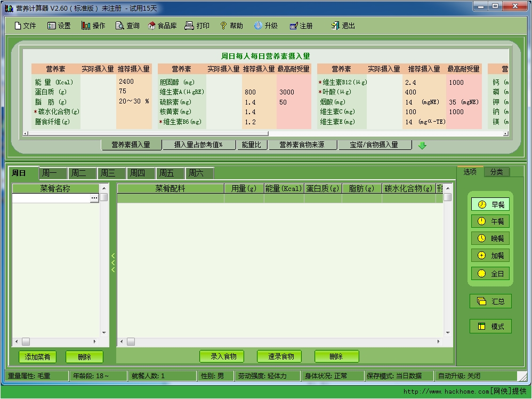
Task: Open the 查询 query toolbar icon
Action: (127, 25)
